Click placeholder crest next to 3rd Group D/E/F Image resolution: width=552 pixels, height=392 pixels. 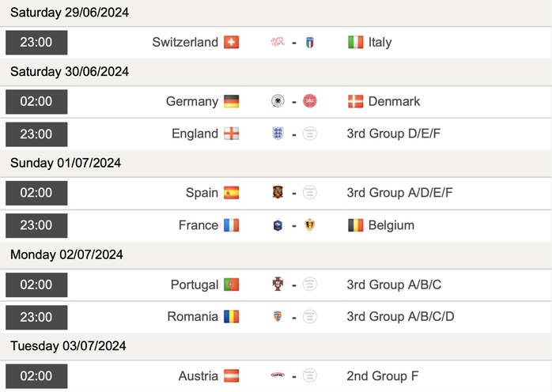(310, 134)
